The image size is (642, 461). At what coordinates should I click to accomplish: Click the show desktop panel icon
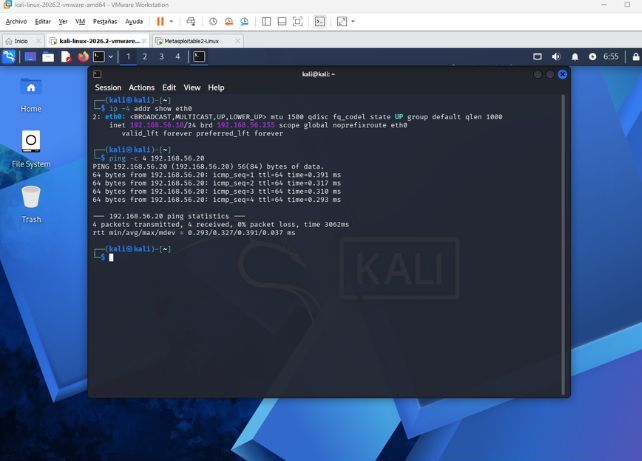pyautogui.click(x=30, y=56)
